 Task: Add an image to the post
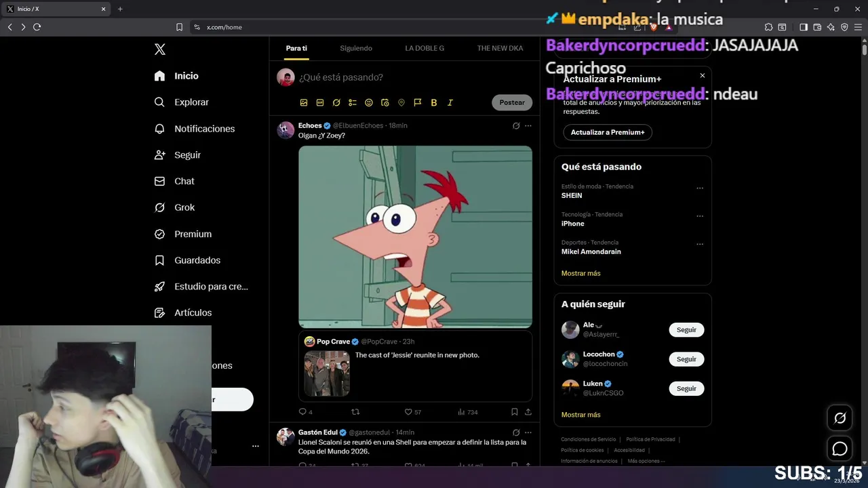304,102
